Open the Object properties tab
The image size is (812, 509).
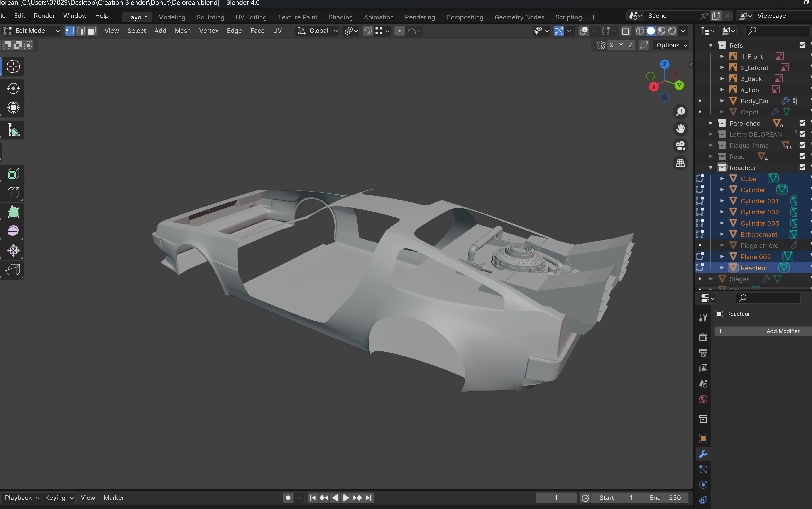pos(703,438)
